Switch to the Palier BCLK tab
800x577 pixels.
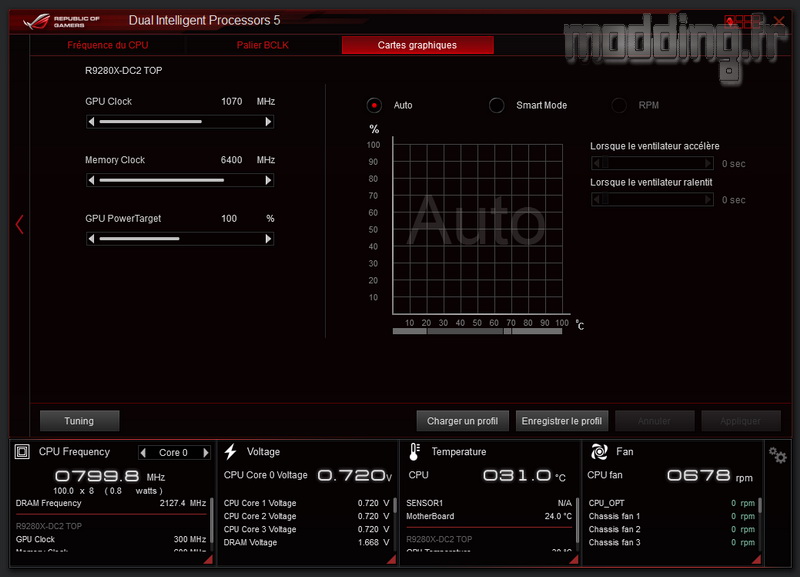262,45
